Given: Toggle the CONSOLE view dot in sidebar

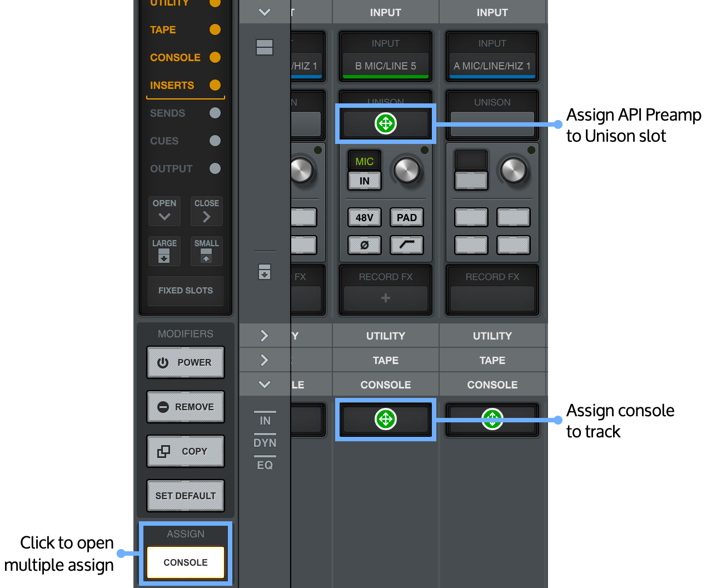Looking at the screenshot, I should coord(215,57).
